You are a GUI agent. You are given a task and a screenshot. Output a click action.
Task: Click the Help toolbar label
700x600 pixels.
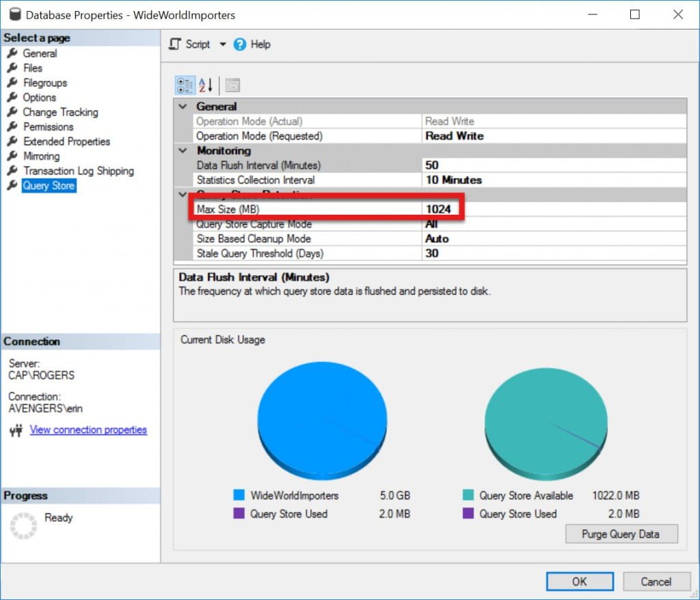260,44
